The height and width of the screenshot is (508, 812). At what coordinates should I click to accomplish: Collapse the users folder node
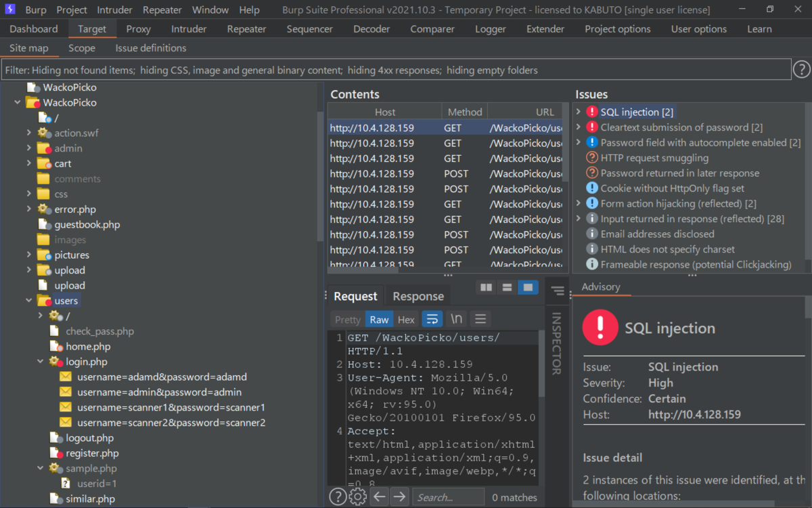coord(29,301)
